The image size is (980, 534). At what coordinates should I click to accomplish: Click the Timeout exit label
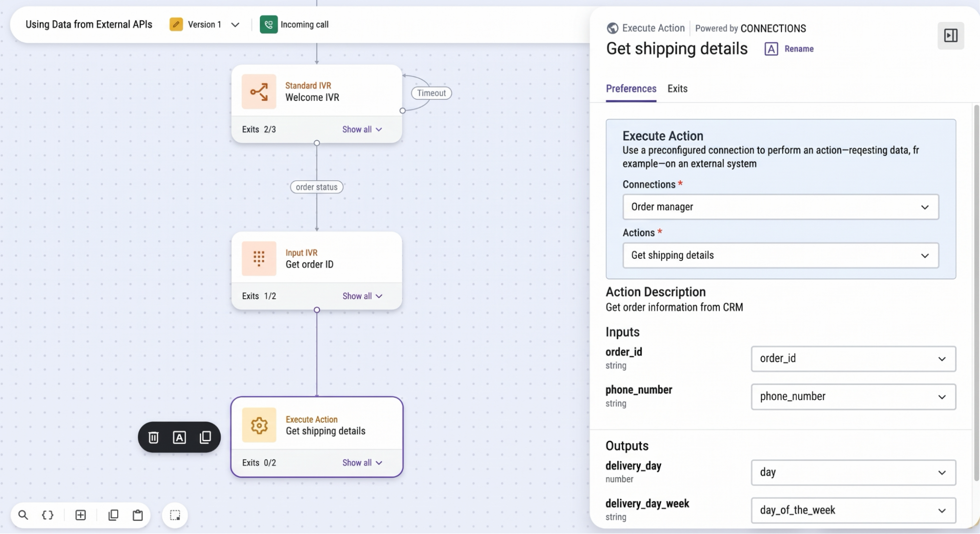point(431,93)
